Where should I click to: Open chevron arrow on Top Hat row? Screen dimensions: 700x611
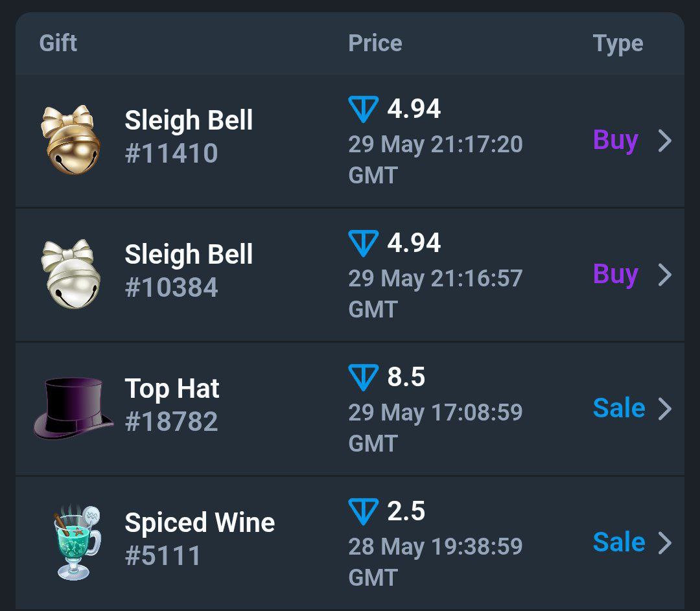coord(665,409)
